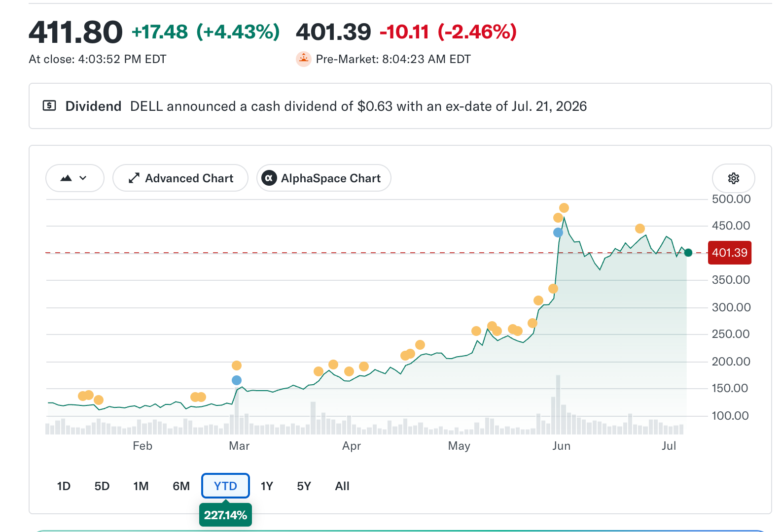Choose the 1Y time range

click(267, 486)
